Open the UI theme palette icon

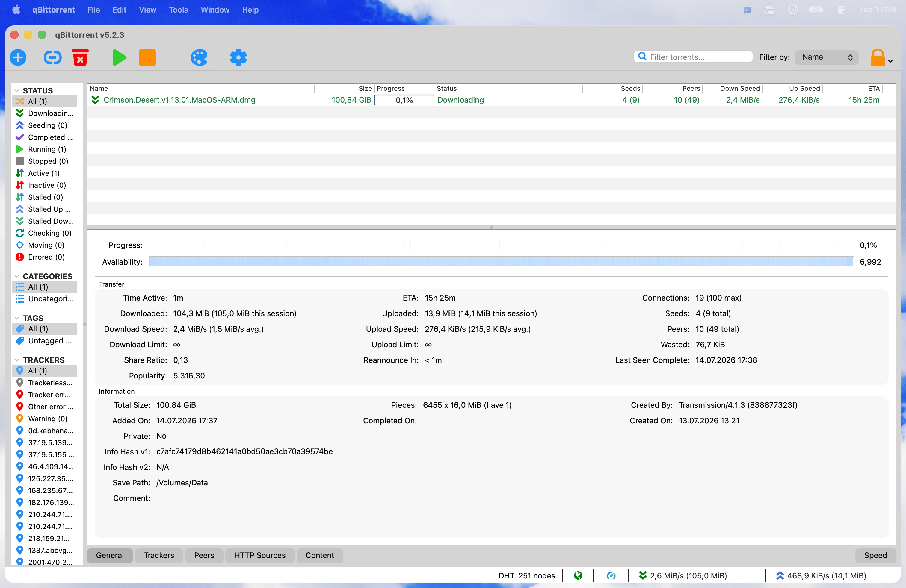tap(199, 57)
